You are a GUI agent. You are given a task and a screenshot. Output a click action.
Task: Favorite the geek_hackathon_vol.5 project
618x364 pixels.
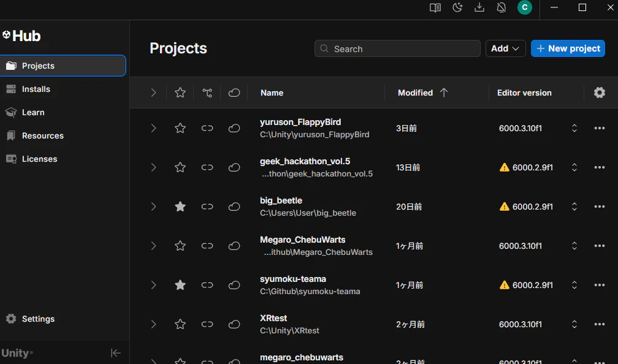(x=180, y=167)
